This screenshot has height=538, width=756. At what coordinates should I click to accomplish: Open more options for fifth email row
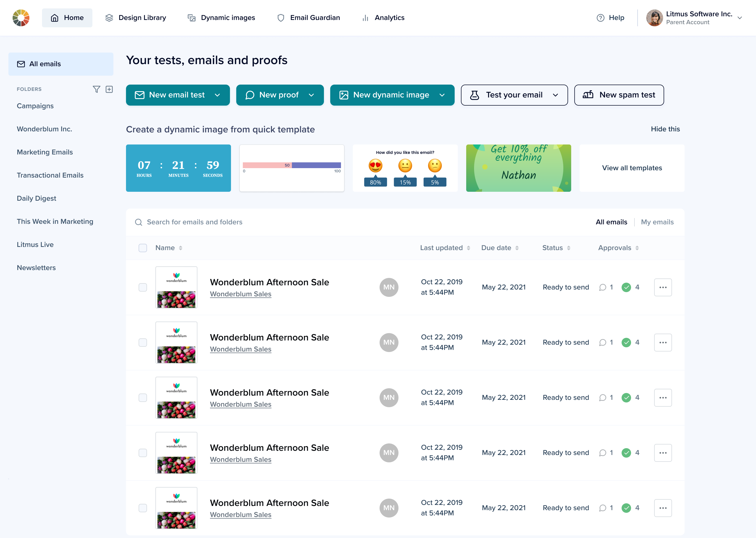tap(663, 508)
